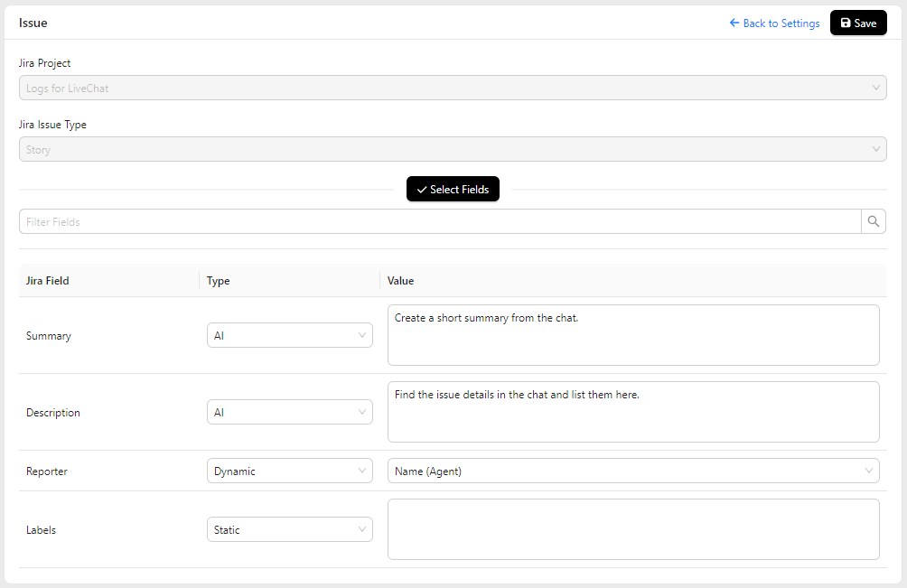907x588 pixels.
Task: Open the Reporter type dropdown set to Dynamic
Action: point(289,470)
